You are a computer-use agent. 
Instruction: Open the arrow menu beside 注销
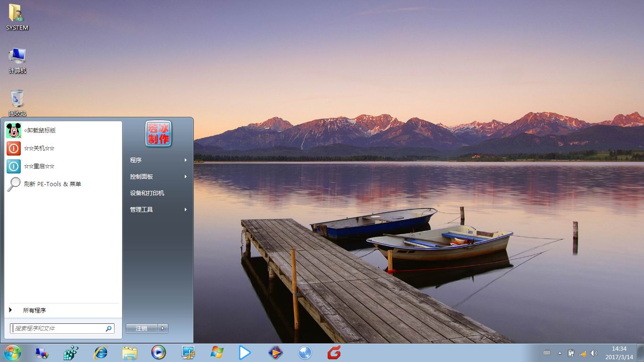(x=163, y=329)
